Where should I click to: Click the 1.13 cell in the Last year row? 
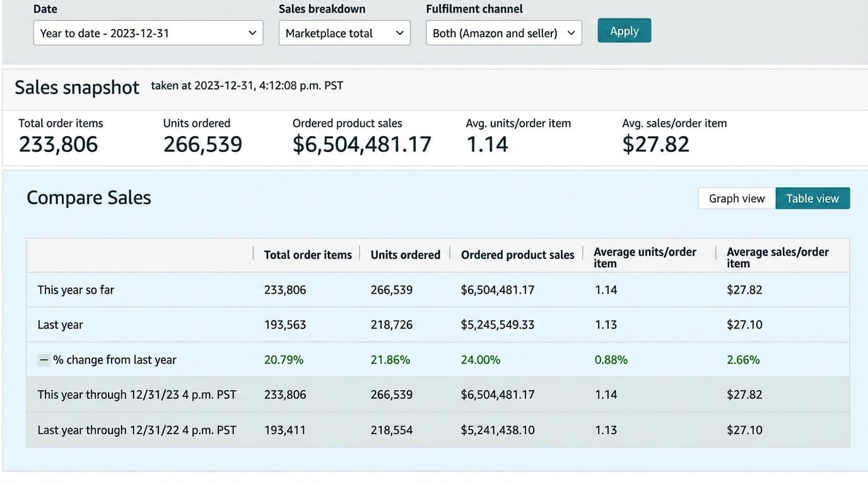pos(606,325)
